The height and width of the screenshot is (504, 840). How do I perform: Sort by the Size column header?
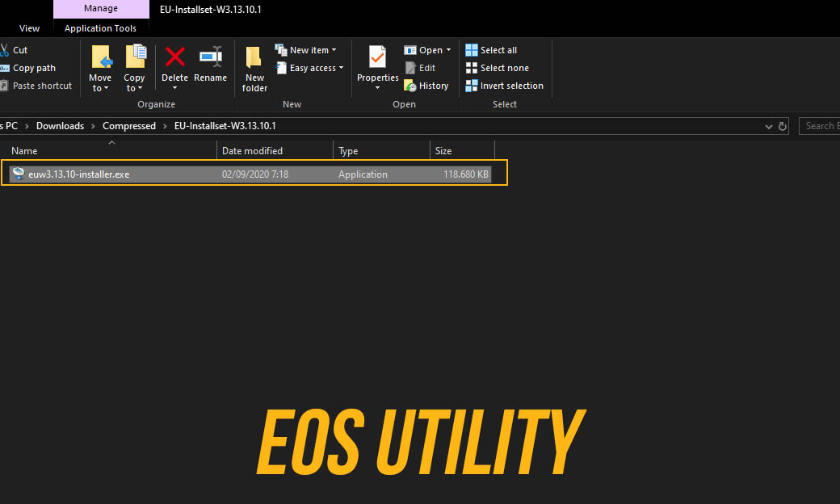(462, 151)
